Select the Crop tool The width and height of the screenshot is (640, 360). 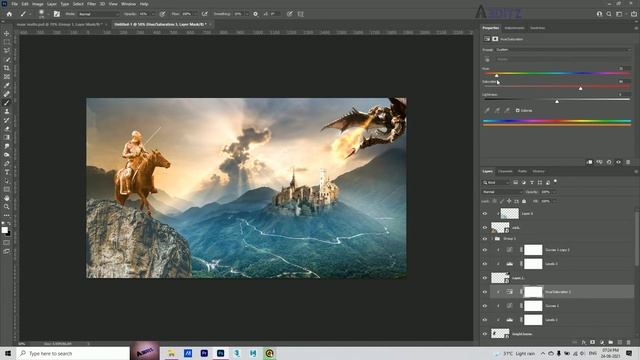(7, 68)
